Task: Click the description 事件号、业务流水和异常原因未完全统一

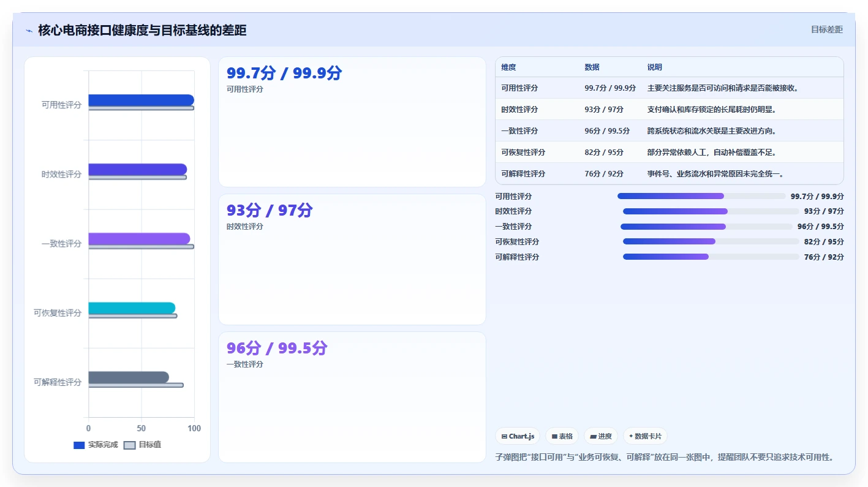Action: (x=715, y=174)
